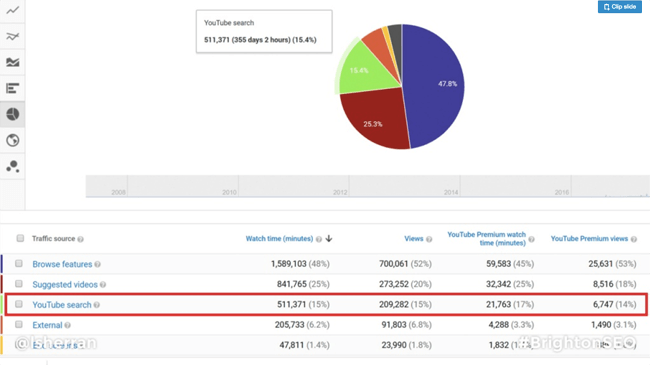Click the 2012 marker on the timeline

tap(340, 192)
